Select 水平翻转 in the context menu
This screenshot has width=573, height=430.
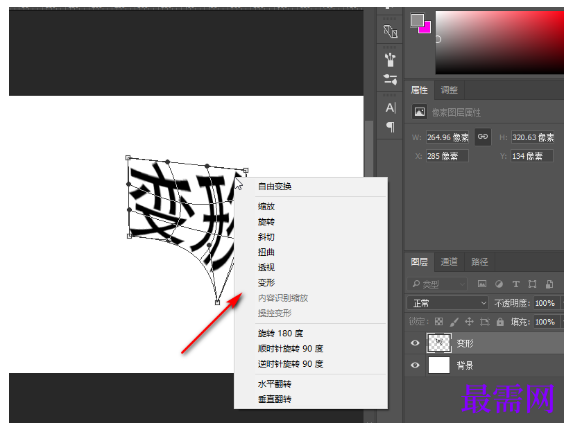[274, 384]
